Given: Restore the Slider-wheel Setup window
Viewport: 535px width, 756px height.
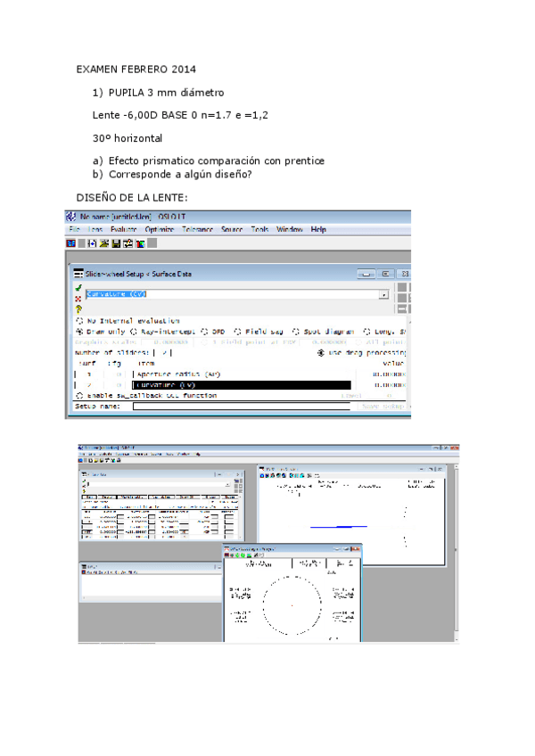Looking at the screenshot, I should point(385,274).
